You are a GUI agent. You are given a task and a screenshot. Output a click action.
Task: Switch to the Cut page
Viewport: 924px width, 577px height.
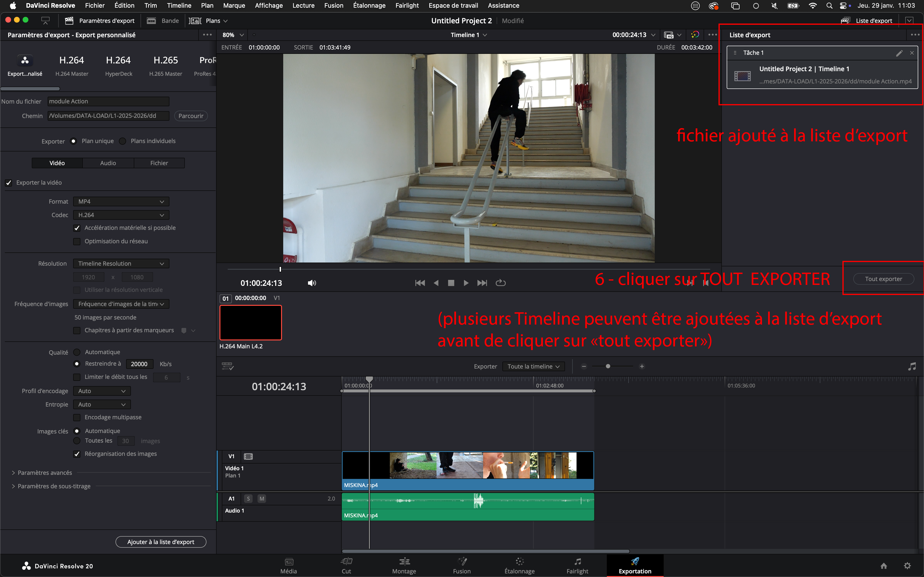click(346, 565)
